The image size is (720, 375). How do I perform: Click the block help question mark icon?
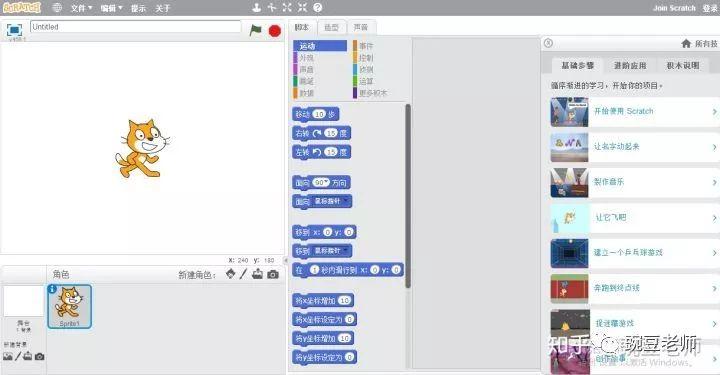[x=317, y=7]
